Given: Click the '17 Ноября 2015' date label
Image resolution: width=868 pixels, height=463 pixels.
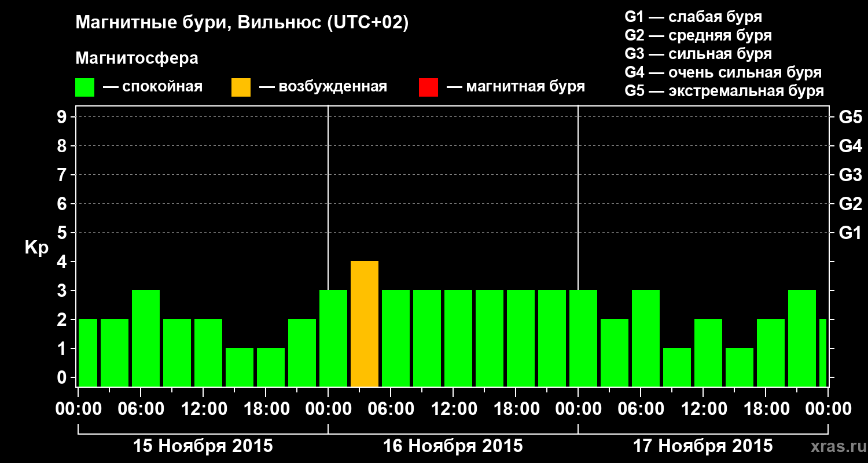Looking at the screenshot, I should [x=703, y=446].
